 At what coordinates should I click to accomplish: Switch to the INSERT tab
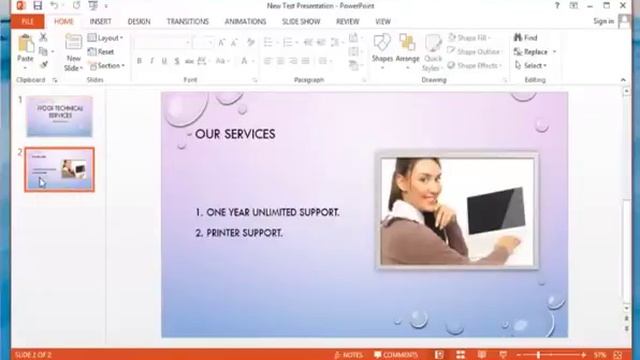(100, 21)
